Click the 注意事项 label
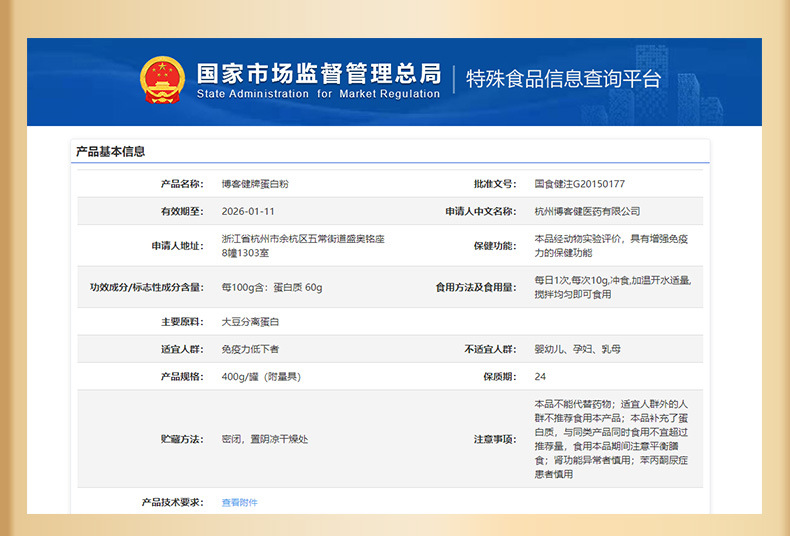This screenshot has width=790, height=536. click(x=495, y=439)
